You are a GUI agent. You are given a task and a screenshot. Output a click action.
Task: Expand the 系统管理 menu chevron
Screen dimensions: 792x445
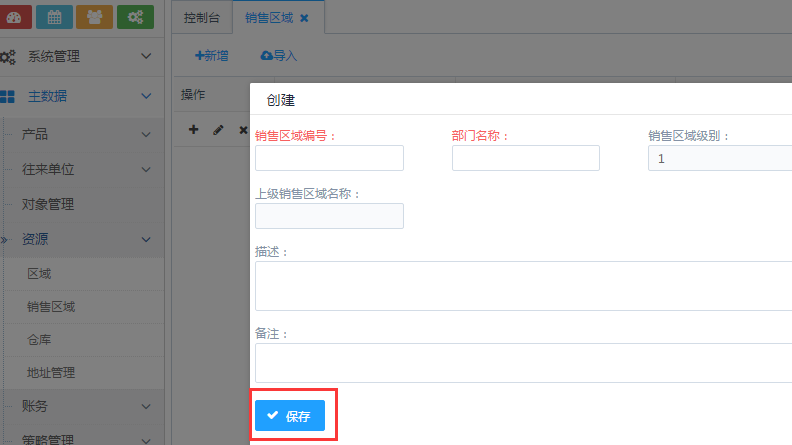coord(147,57)
